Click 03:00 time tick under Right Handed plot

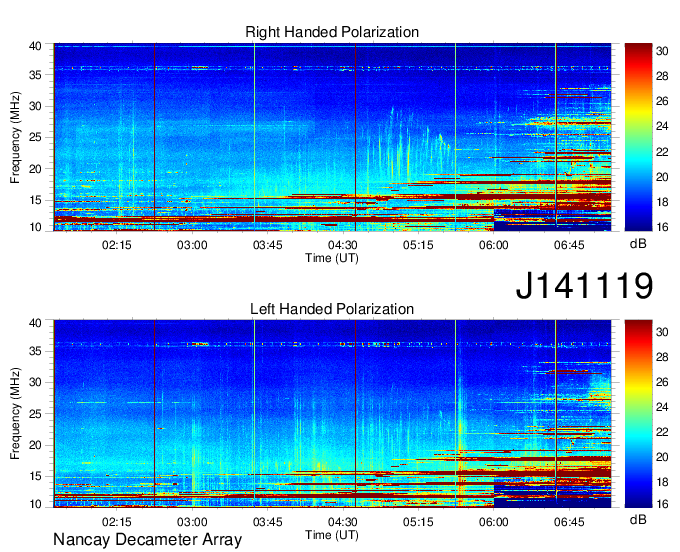(x=192, y=245)
